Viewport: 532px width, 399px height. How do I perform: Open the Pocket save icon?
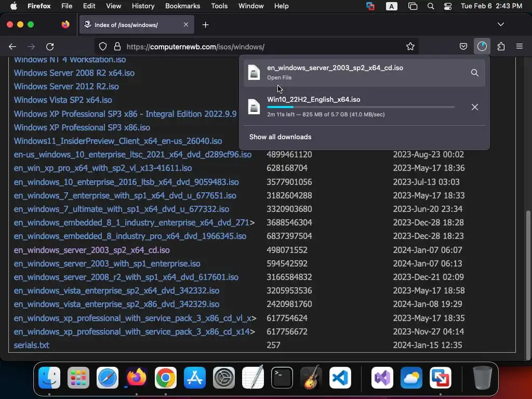[463, 46]
